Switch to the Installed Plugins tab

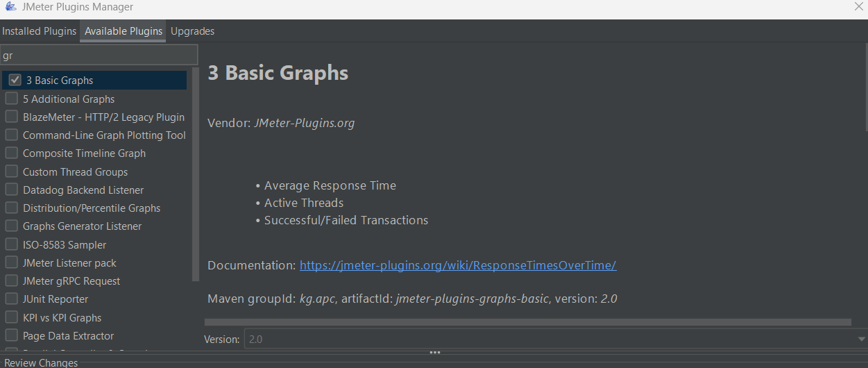click(40, 31)
